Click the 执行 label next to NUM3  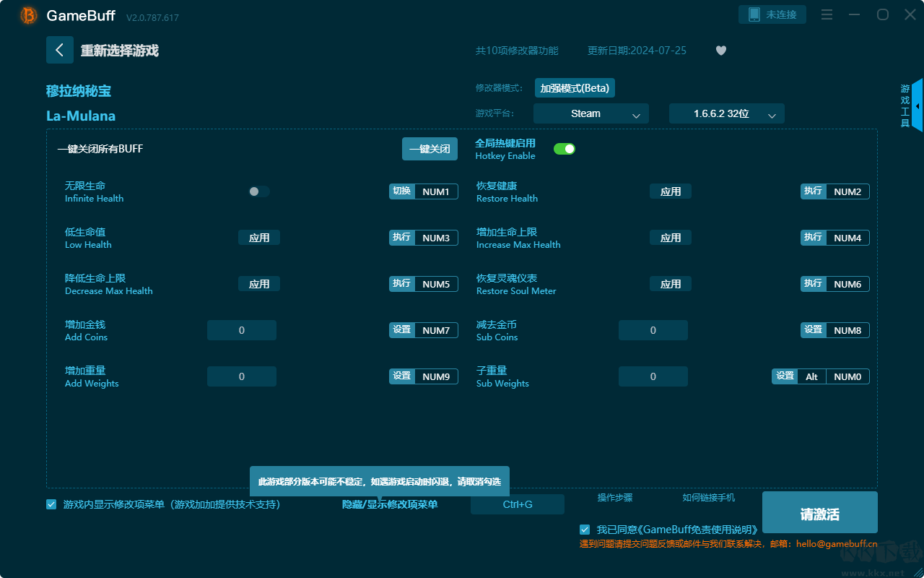click(402, 238)
